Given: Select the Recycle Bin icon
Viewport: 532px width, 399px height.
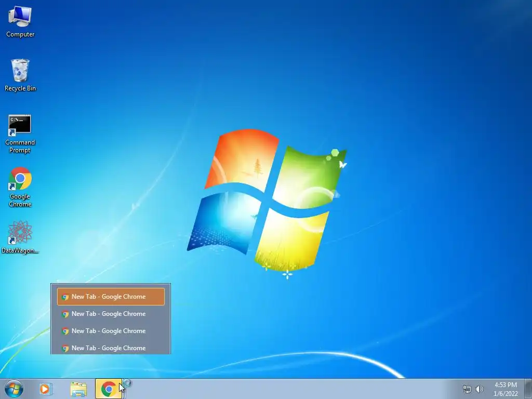Looking at the screenshot, I should 20,75.
